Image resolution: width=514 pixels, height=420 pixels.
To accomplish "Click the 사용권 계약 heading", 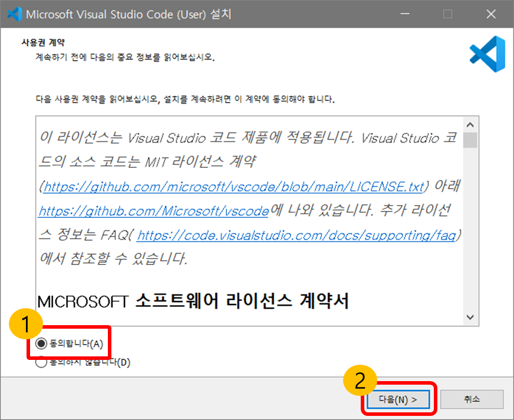I will click(x=43, y=42).
